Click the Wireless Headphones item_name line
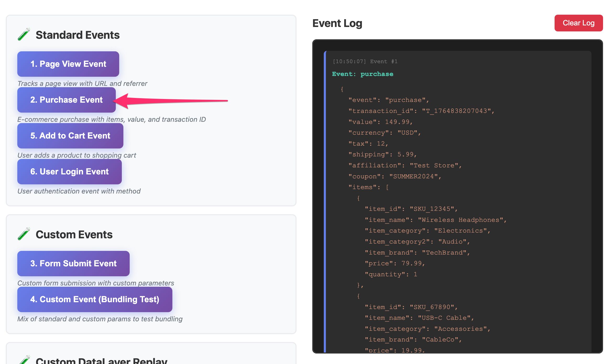Viewport: 613px width, 364px height. point(435,220)
